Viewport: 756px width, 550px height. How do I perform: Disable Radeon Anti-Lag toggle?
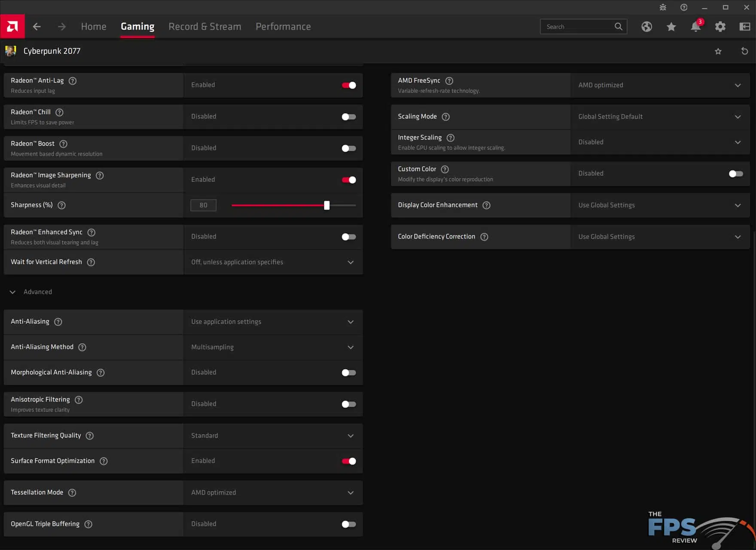[x=349, y=85]
